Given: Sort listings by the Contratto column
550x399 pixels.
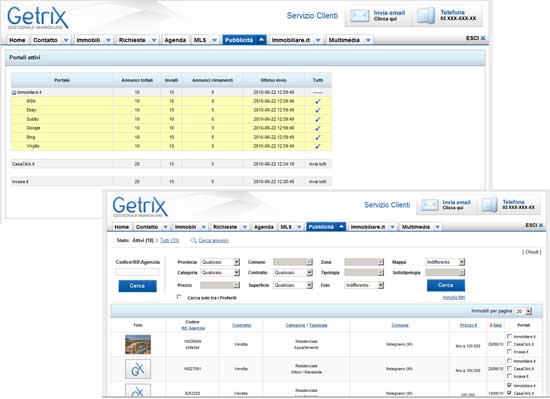Looking at the screenshot, I should (242, 325).
